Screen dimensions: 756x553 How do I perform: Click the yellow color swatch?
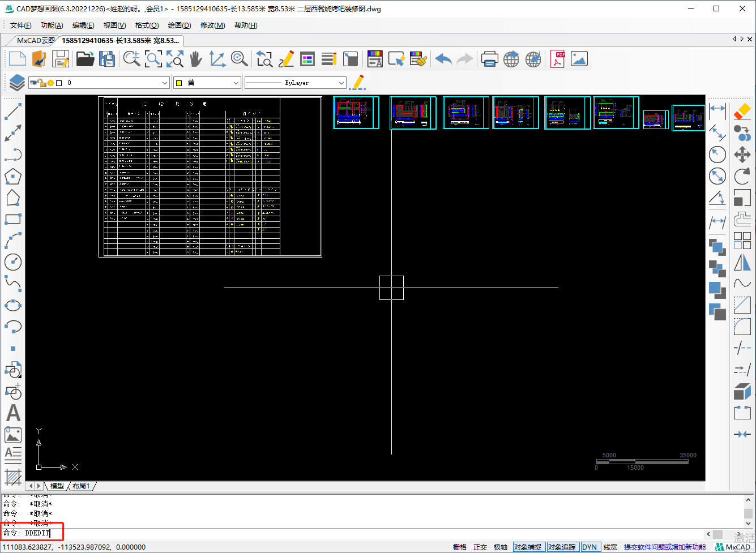point(179,83)
